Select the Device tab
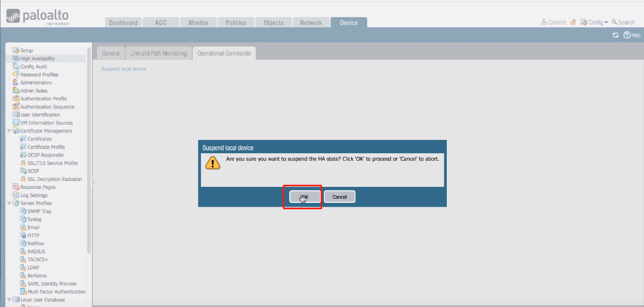644x307 pixels. click(348, 22)
